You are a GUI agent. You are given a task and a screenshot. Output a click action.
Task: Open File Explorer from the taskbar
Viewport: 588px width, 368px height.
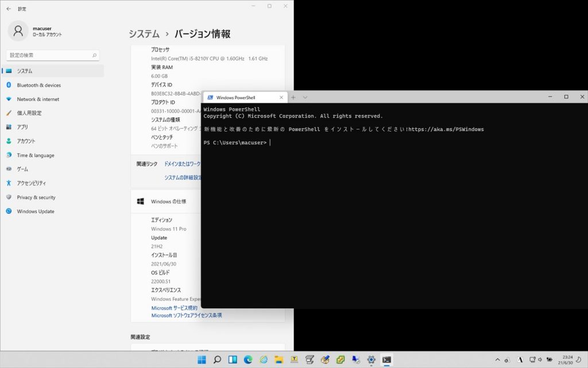278,360
